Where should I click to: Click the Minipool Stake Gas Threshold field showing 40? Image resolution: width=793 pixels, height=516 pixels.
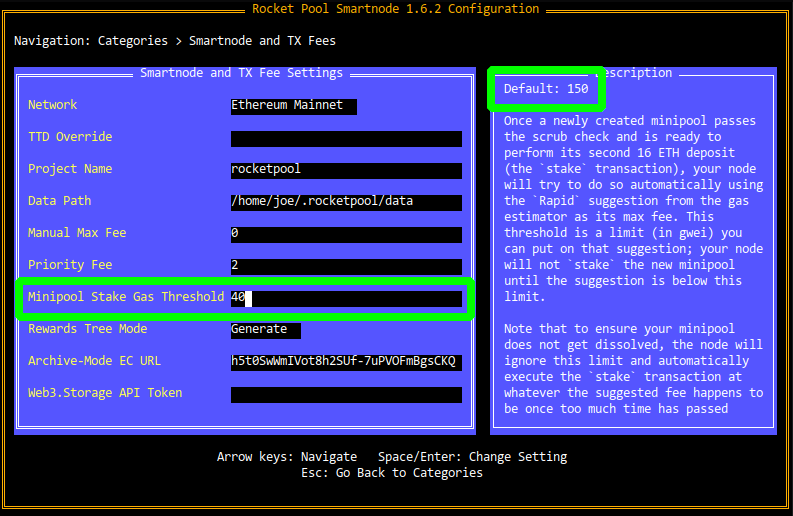click(346, 298)
